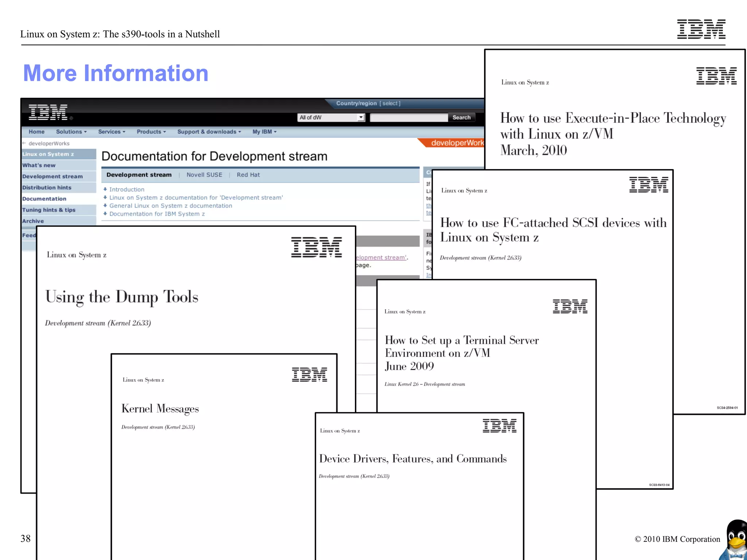Click the '© 2010 IBM Corporation' text
Screen dimensions: 747x560
pyautogui.click(x=677, y=539)
